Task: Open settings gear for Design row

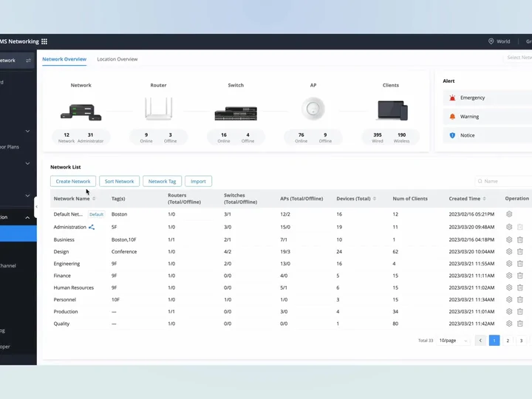Action: tap(509, 252)
